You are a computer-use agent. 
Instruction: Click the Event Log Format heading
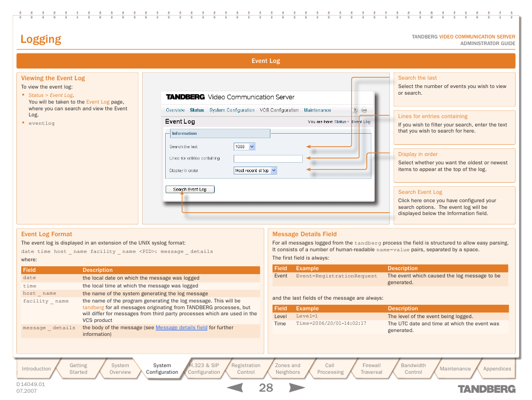46,234
